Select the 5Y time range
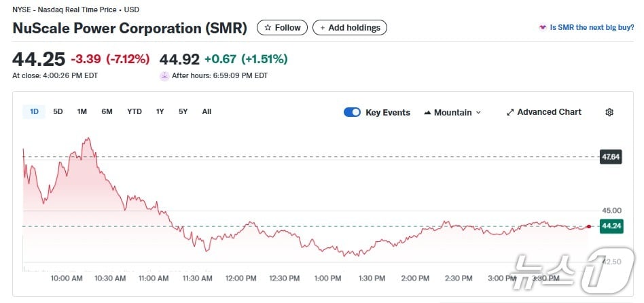 click(183, 111)
